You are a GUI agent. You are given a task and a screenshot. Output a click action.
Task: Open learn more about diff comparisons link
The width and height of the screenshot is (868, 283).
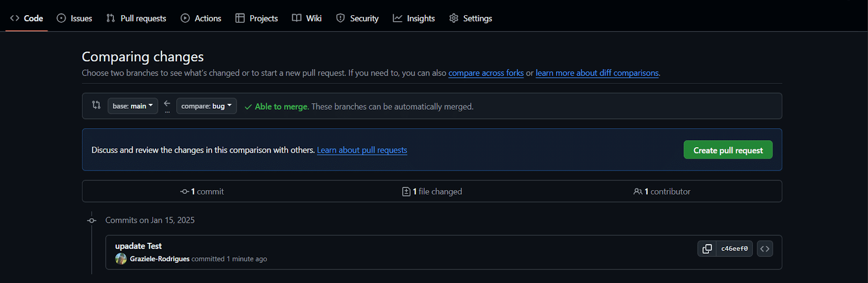click(597, 73)
